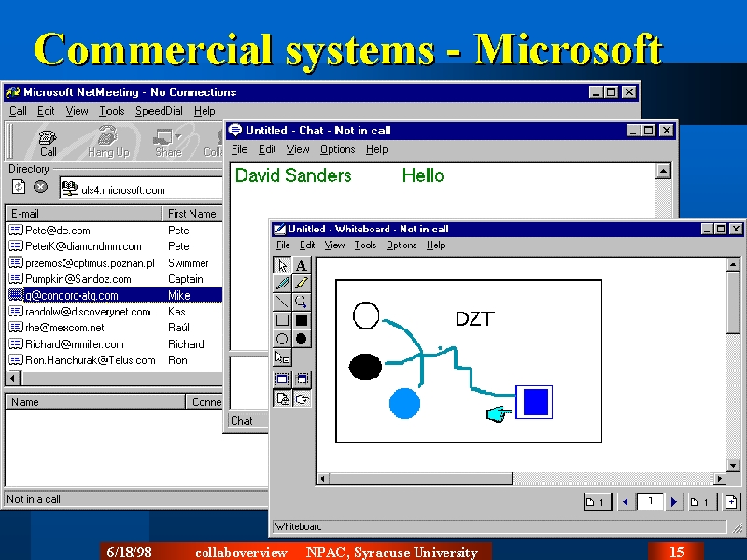Click the Select Window capture tool
Screen dimensions: 747x560
[282, 379]
